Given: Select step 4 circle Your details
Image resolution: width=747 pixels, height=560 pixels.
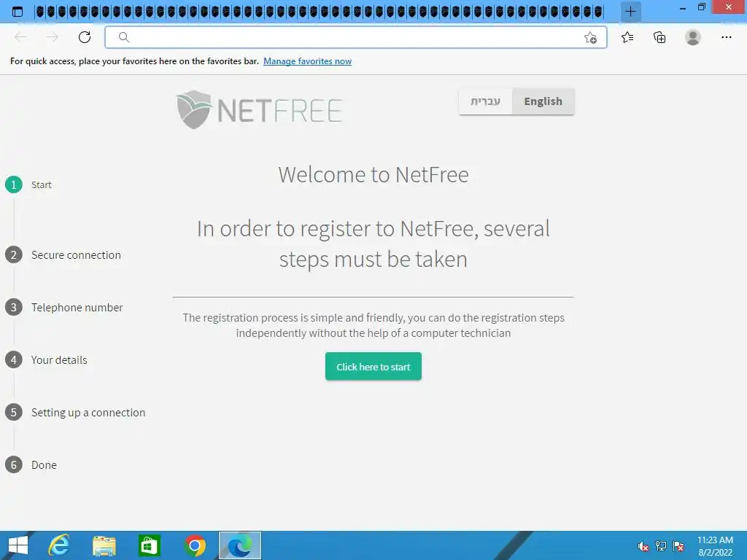Looking at the screenshot, I should tap(14, 359).
